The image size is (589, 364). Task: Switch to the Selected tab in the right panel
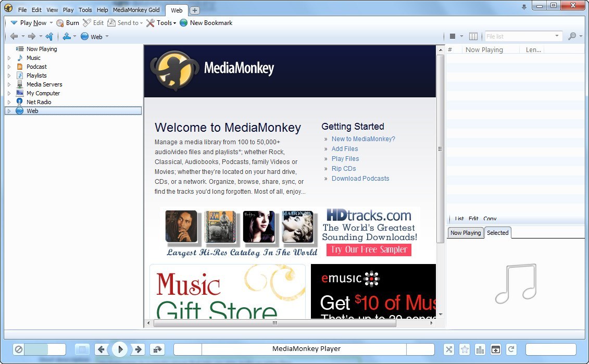(497, 233)
